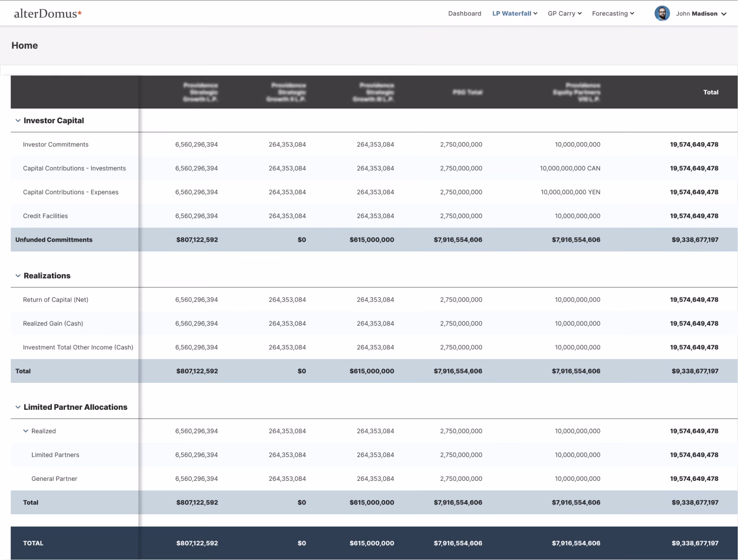The height and width of the screenshot is (560, 739).
Task: Click the Realizations Total row label
Action: pyautogui.click(x=23, y=372)
